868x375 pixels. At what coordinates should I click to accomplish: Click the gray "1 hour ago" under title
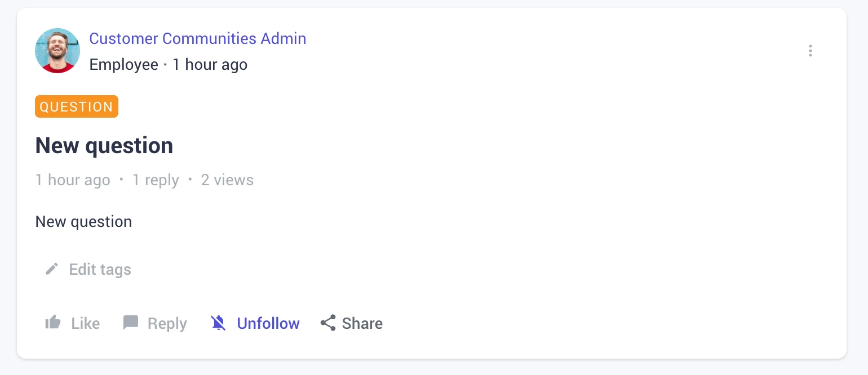pos(73,180)
